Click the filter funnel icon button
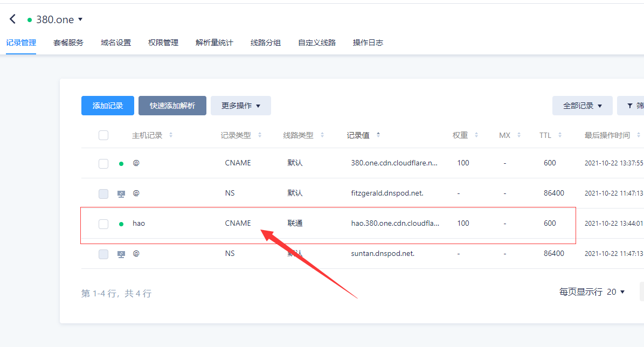Image resolution: width=644 pixels, height=347 pixels. 631,106
